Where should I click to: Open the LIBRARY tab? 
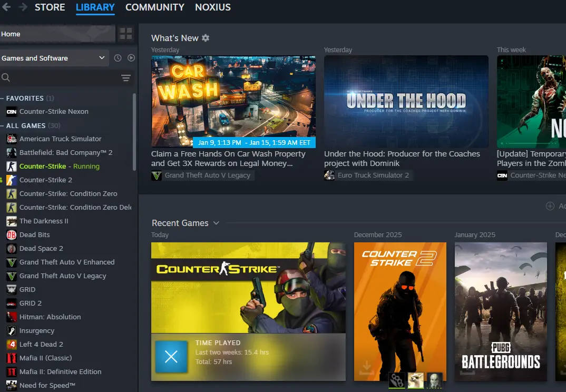coord(95,7)
